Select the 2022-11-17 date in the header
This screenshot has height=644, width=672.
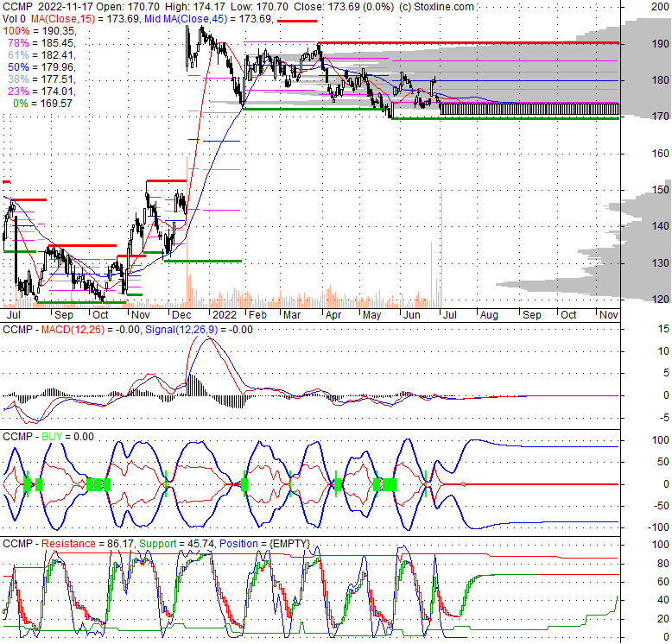coord(65,6)
